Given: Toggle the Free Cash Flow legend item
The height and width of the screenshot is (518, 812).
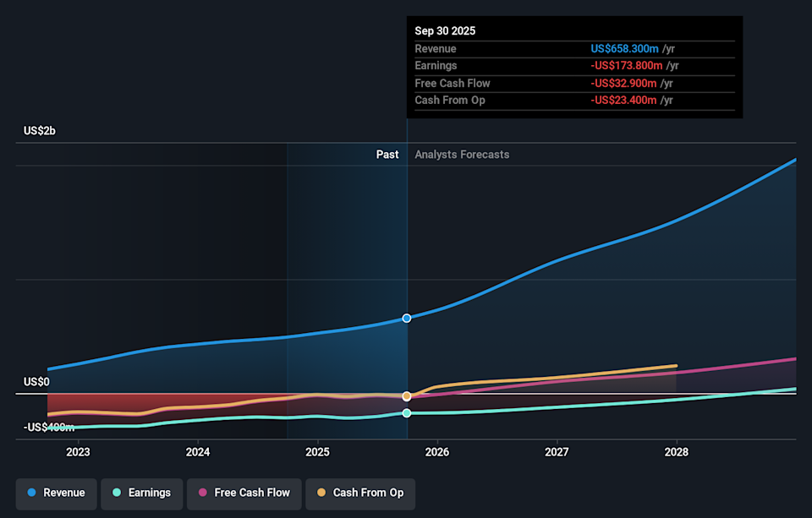Looking at the screenshot, I should 244,493.
